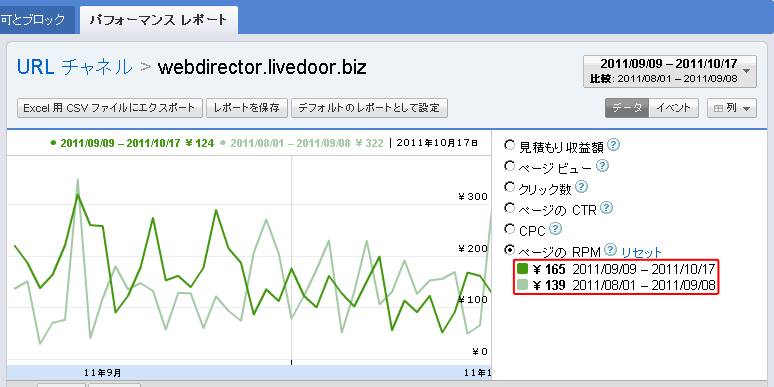Click the リセット link
Screen dimensions: 774x387
[641, 253]
